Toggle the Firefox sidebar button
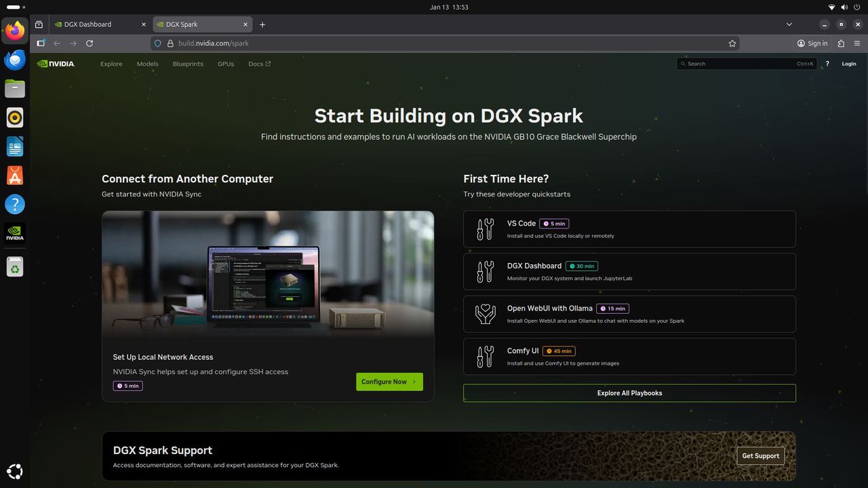868x488 pixels. point(41,43)
